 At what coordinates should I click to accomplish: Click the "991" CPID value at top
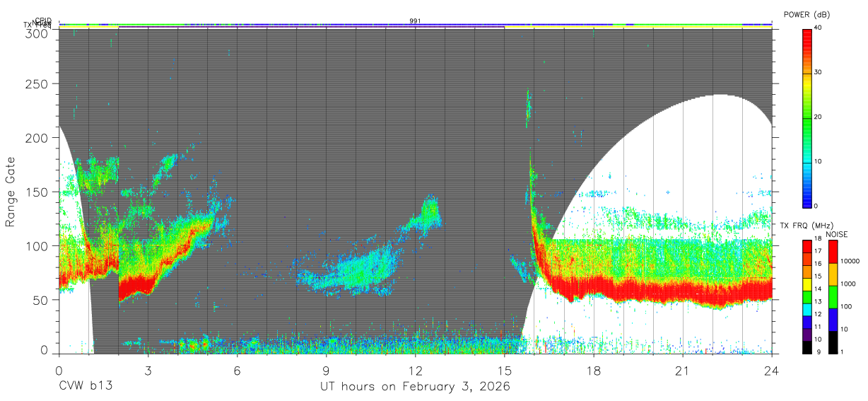click(x=415, y=21)
